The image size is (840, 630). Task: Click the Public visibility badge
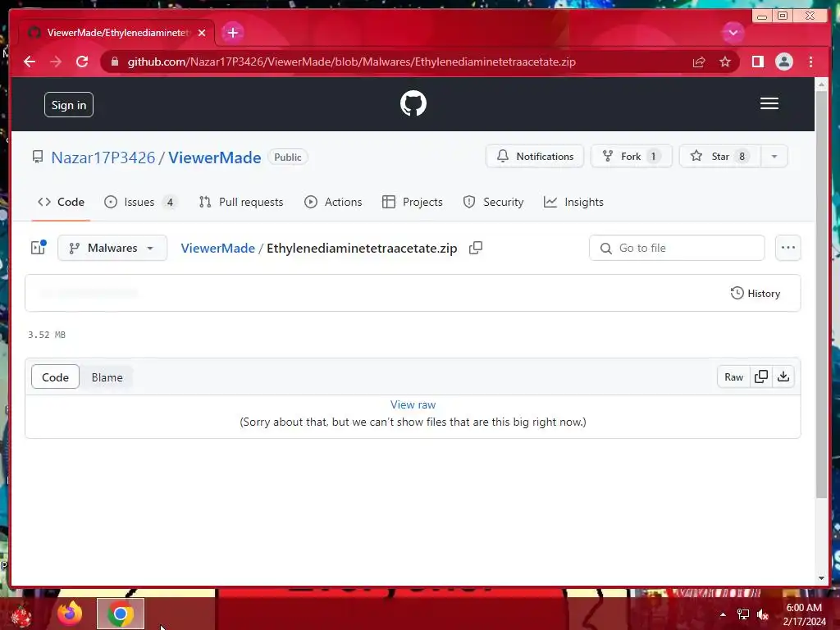[288, 157]
